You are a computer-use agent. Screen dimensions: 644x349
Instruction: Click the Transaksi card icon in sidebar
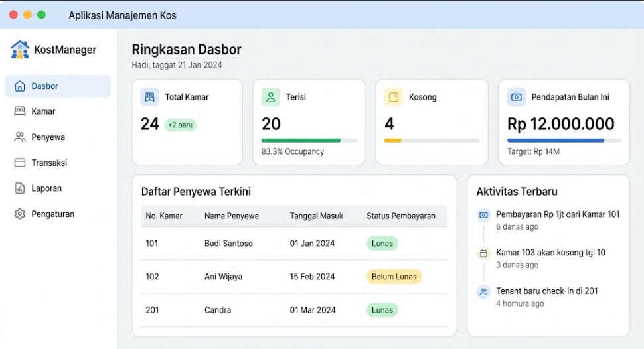coord(20,163)
